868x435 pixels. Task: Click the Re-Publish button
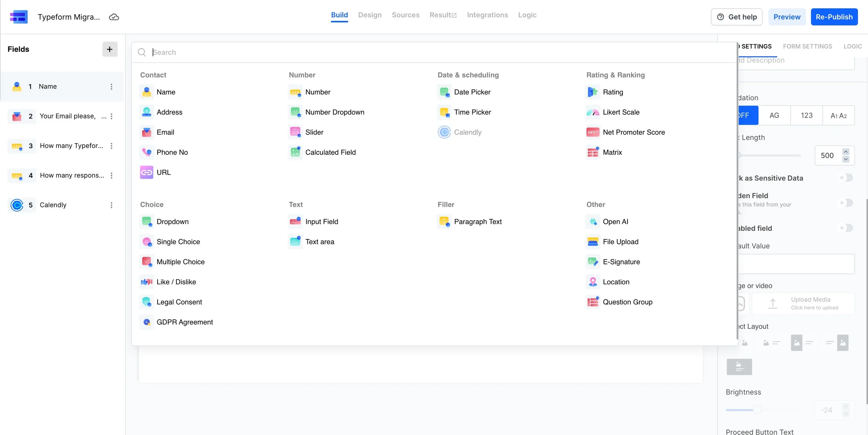tap(834, 17)
